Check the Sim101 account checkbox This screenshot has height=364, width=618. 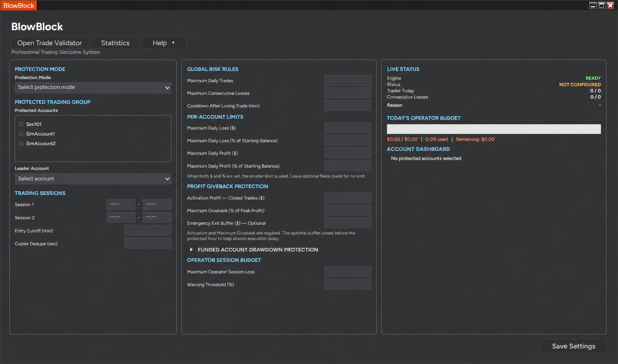coord(21,124)
